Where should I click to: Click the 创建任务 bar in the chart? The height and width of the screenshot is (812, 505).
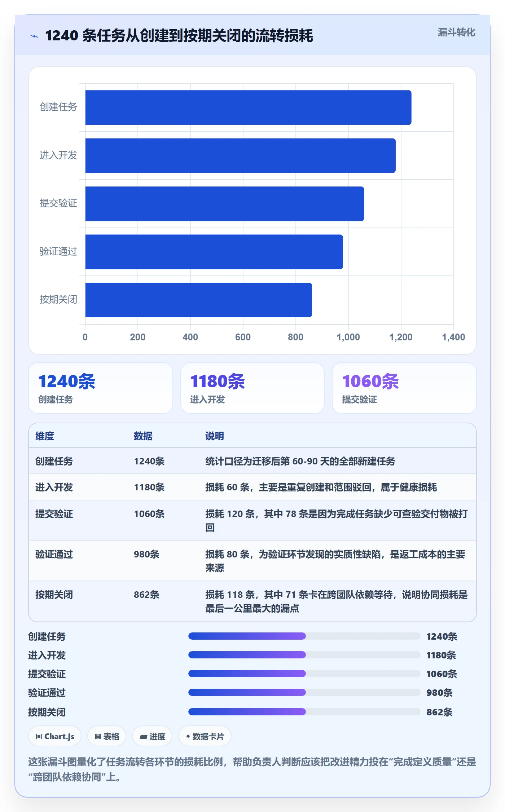[248, 107]
